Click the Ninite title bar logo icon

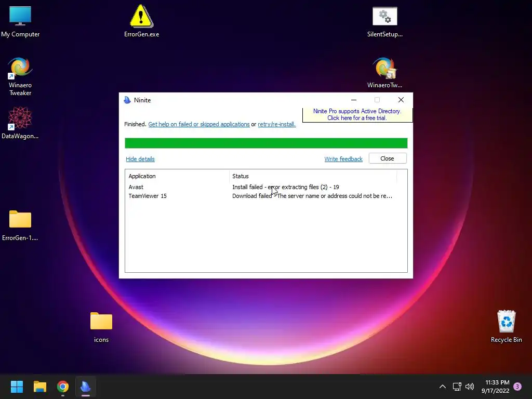127,100
